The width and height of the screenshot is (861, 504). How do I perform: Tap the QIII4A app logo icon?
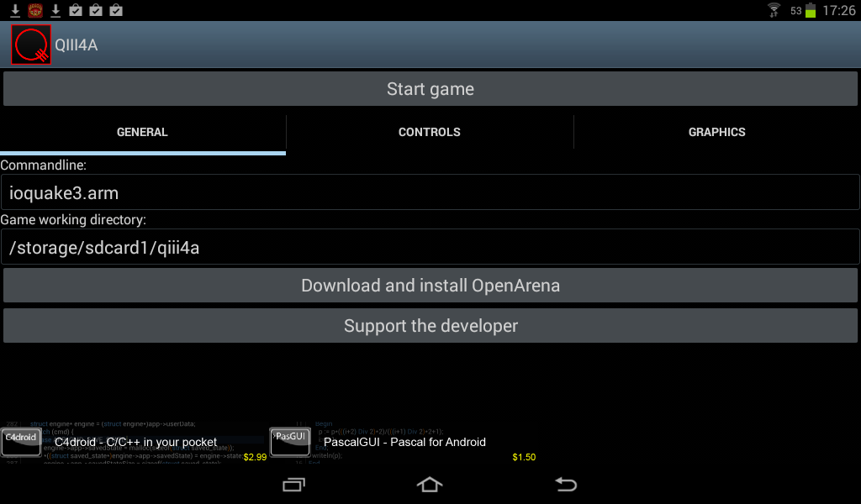click(31, 45)
